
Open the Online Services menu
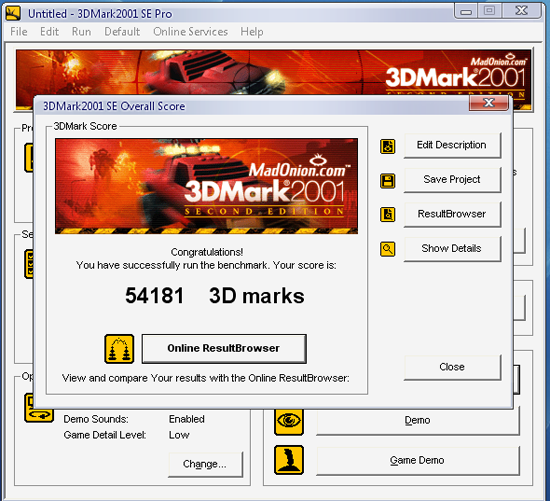(190, 32)
